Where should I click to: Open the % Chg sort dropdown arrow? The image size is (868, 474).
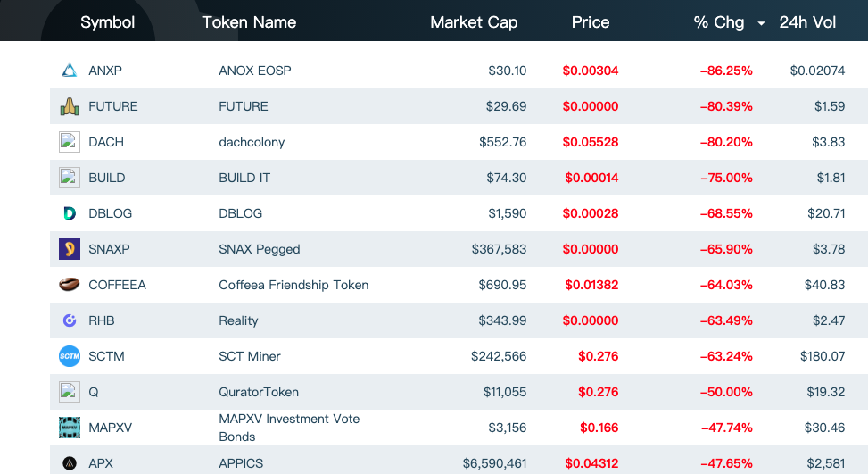761,23
